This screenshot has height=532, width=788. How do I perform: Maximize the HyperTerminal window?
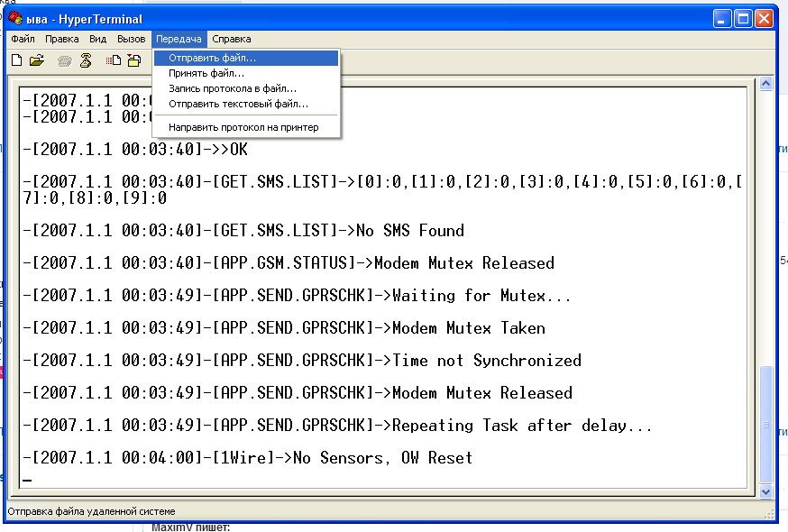745,18
